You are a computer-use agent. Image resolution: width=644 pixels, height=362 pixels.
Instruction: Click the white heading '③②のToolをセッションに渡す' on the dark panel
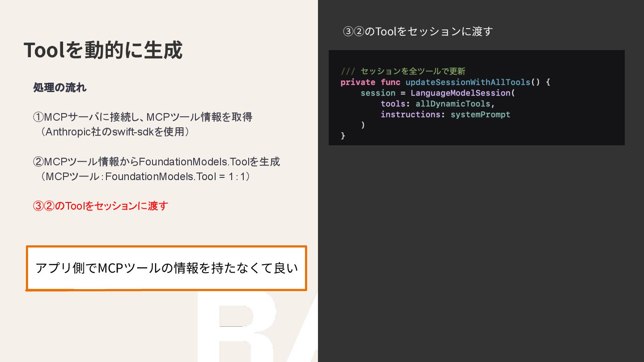click(418, 31)
